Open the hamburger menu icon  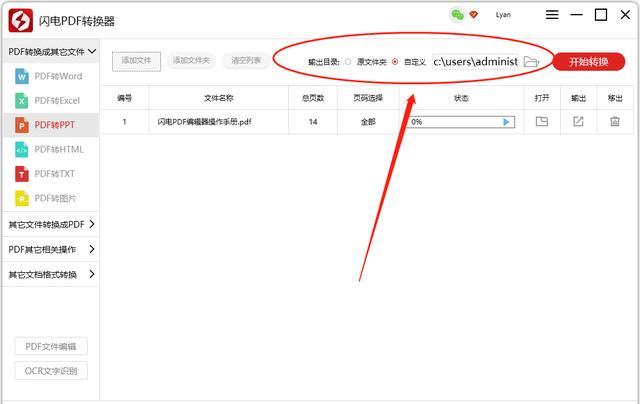(552, 15)
